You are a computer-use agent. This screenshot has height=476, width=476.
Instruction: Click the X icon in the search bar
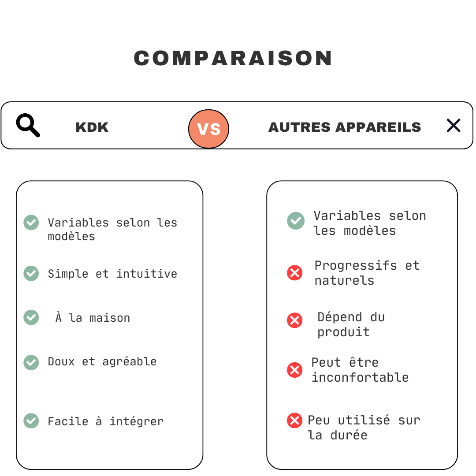(453, 126)
